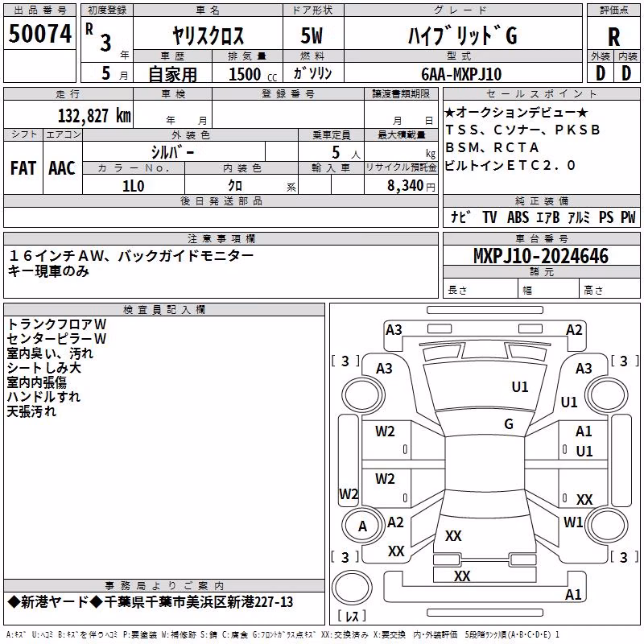Screen dimensions: 644x644
Task: Click the shift type FAT
Action: coord(23,168)
